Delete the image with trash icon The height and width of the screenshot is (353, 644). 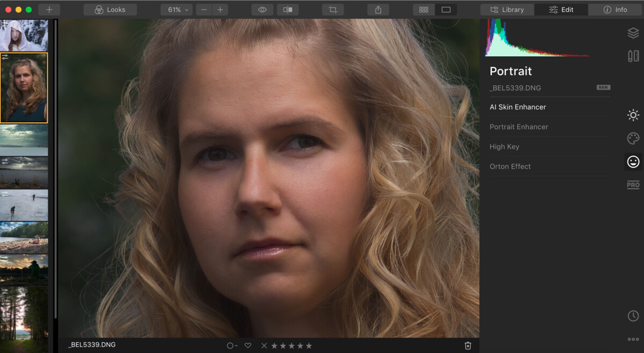[468, 345]
